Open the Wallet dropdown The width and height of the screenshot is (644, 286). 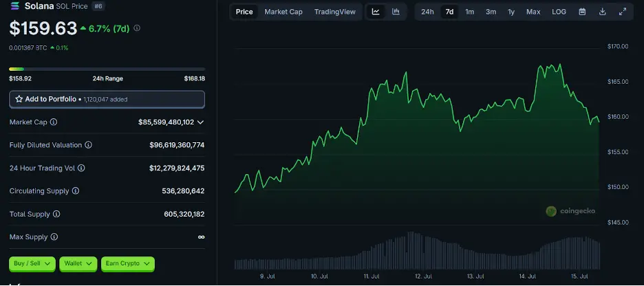(x=78, y=263)
